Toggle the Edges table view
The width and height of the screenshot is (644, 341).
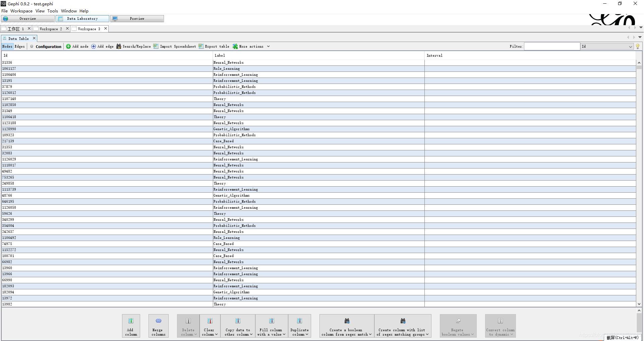[x=20, y=46]
